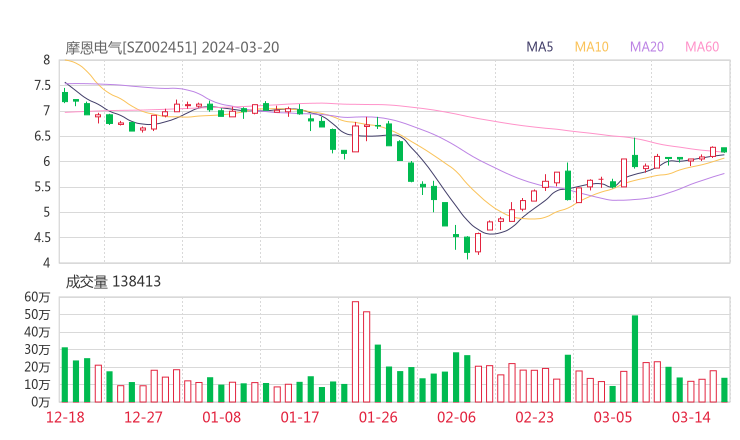
Task: Click the price axis label 7.5
Action: pos(42,85)
